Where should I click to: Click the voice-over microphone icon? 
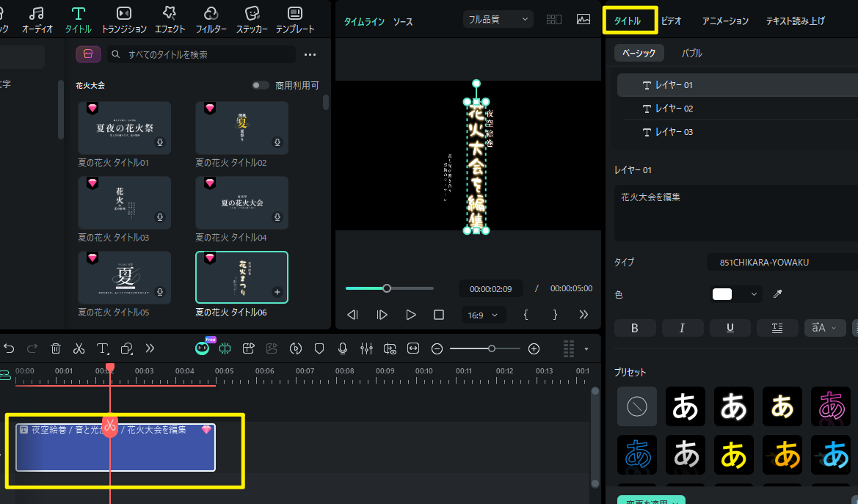click(x=343, y=348)
